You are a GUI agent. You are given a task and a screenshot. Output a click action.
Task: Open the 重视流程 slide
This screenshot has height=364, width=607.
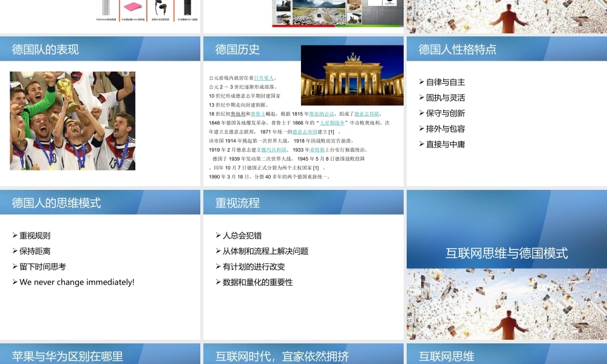pyautogui.click(x=303, y=265)
